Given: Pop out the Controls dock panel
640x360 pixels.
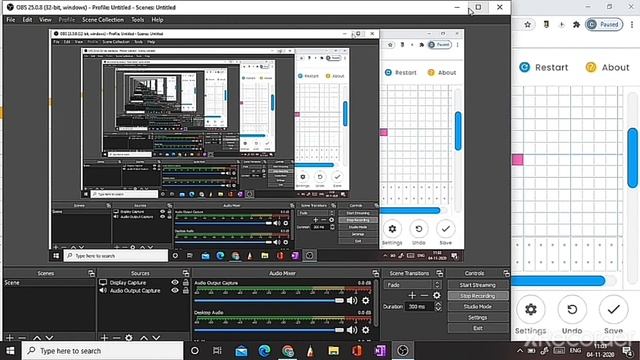Looking at the screenshot, I should [506, 273].
